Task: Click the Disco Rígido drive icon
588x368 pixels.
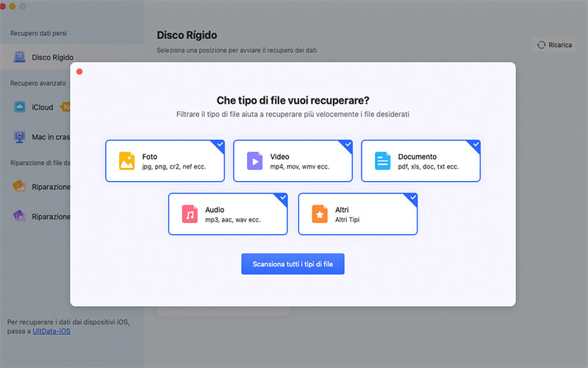Action: [20, 57]
